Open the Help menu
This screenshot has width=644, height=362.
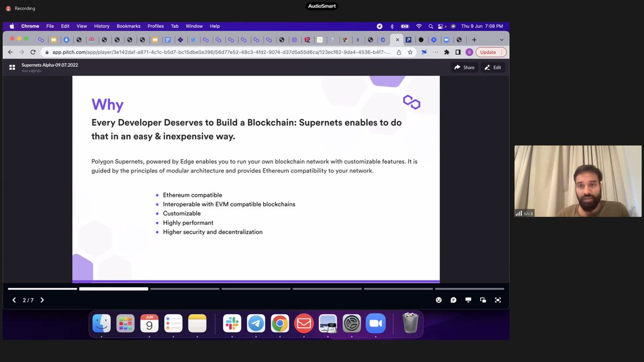click(215, 26)
